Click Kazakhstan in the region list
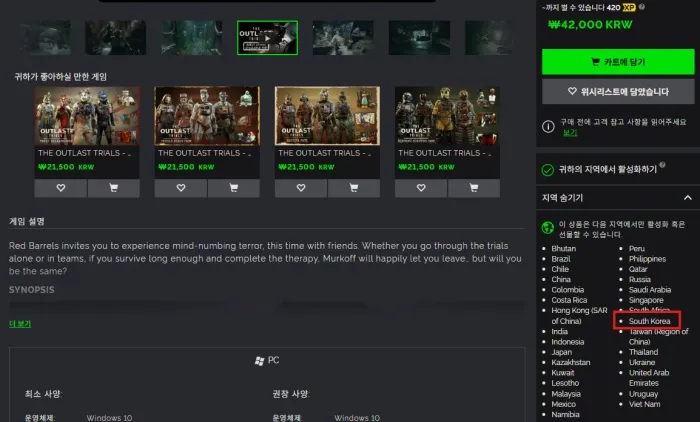 tap(571, 363)
